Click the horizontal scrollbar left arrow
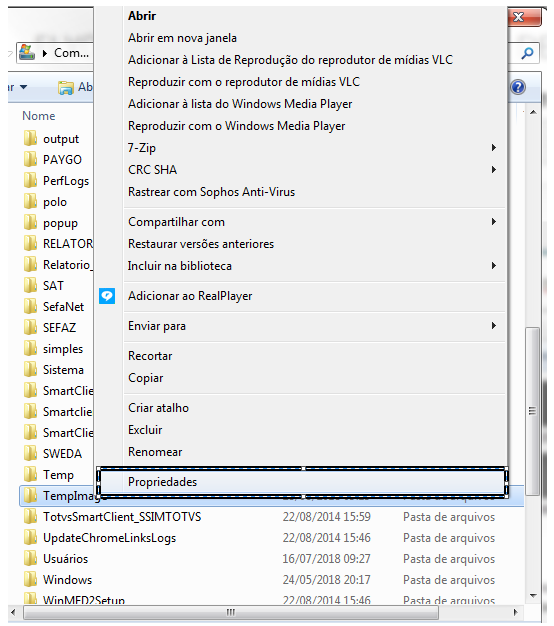Screen dimensions: 554x626 click(14, 612)
